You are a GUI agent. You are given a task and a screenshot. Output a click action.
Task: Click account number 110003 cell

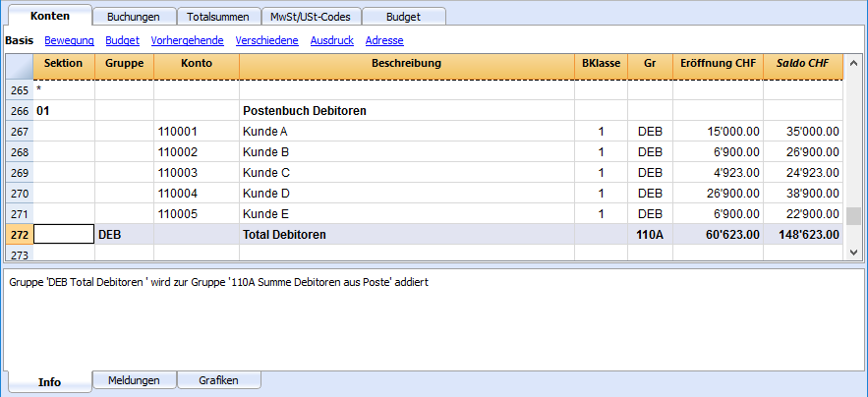pyautogui.click(x=197, y=173)
